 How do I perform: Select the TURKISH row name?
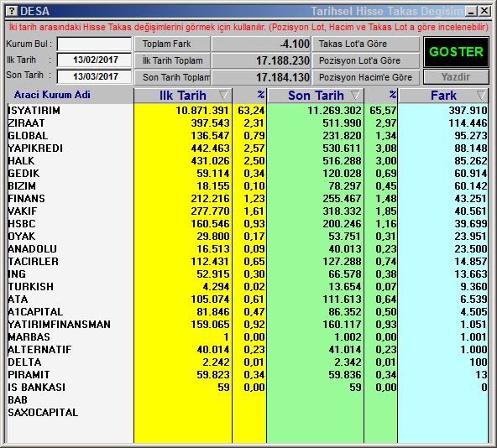(31, 287)
